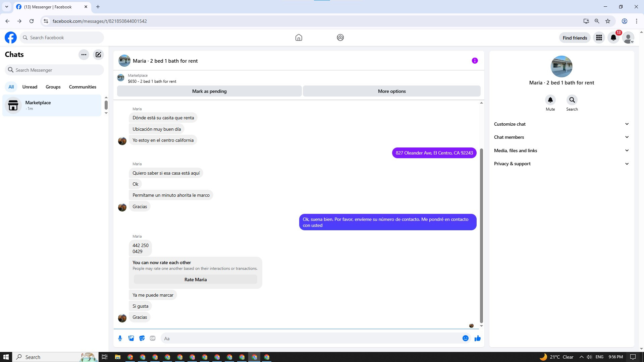Screen dimensions: 644x362
Task: Switch to Unread chats tab
Action: point(30,87)
